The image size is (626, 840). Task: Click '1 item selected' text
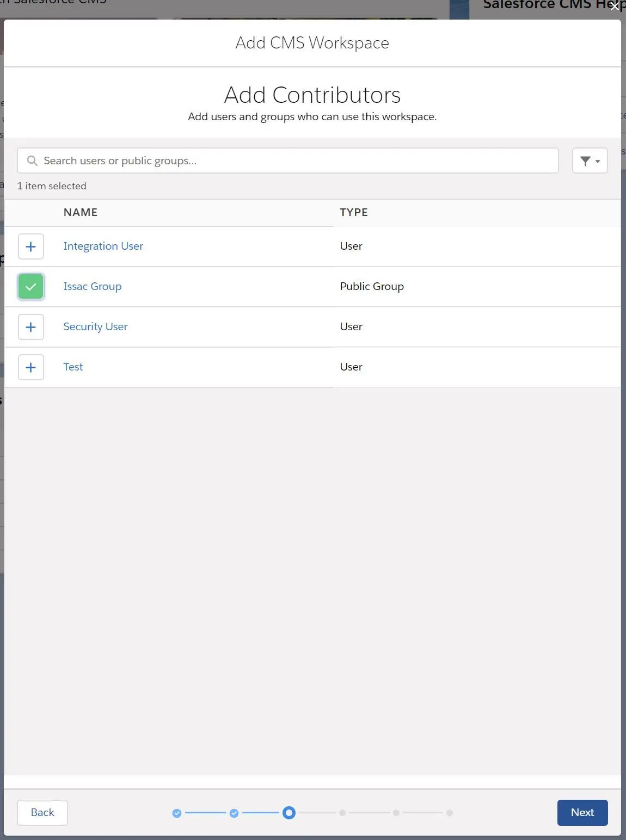coord(52,186)
